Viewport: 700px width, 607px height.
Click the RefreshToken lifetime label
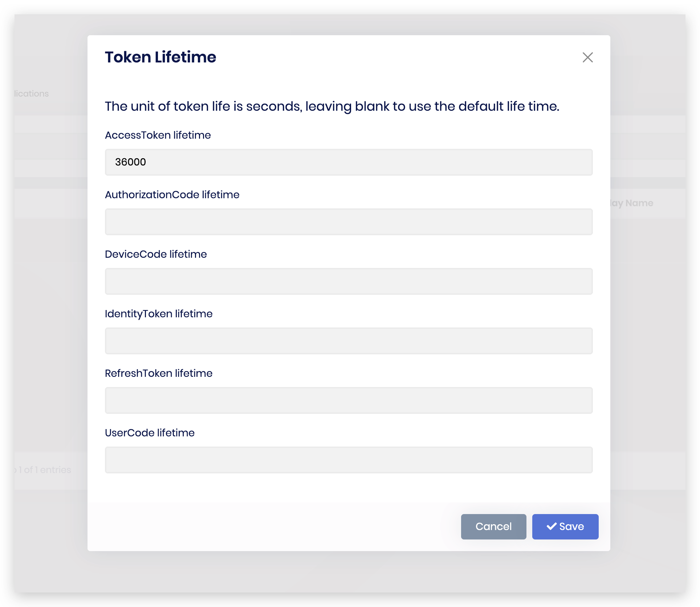tap(159, 373)
